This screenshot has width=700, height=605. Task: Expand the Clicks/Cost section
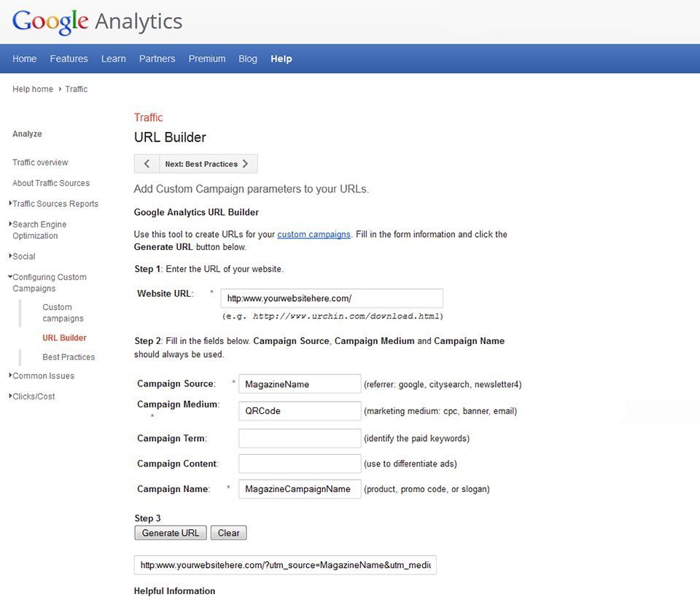click(x=32, y=397)
